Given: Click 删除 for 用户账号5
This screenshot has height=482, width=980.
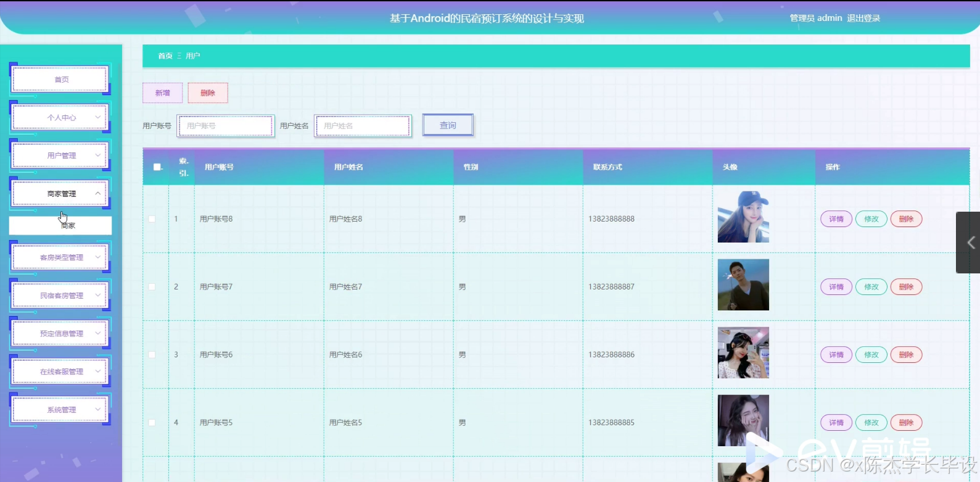Looking at the screenshot, I should 907,423.
